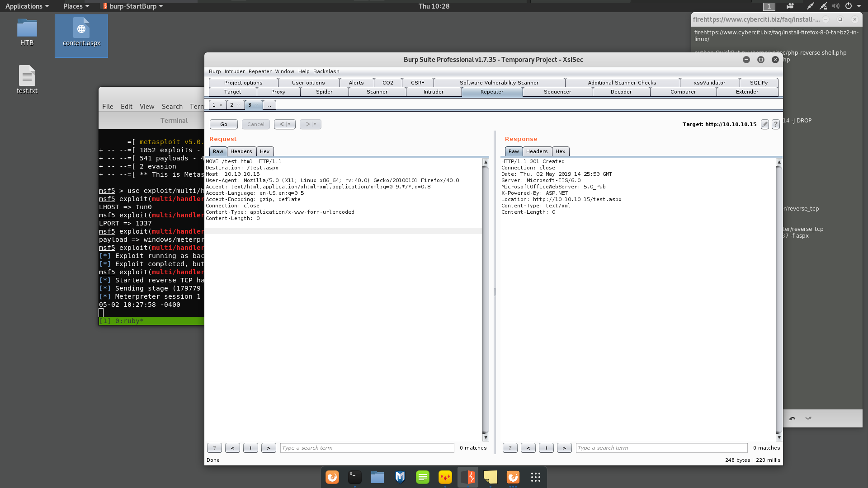Open the yellow red-diamonds app in the dock
The width and height of the screenshot is (868, 488).
[x=445, y=477]
